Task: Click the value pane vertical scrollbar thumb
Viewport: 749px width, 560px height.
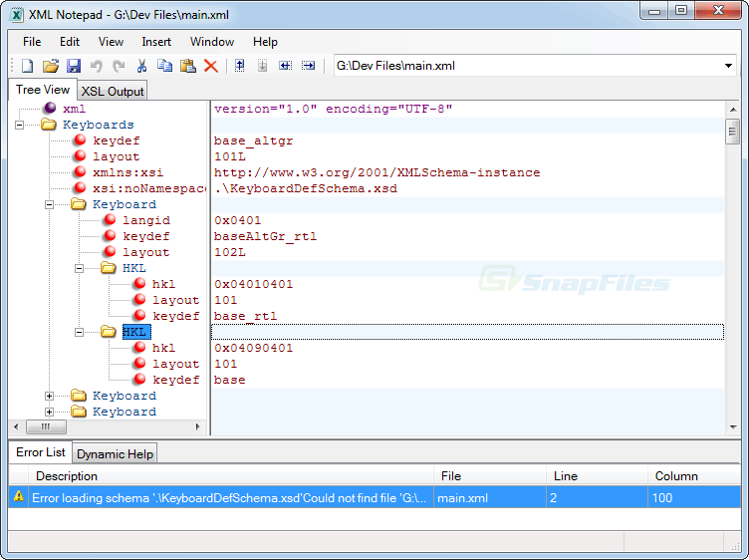Action: [x=732, y=132]
